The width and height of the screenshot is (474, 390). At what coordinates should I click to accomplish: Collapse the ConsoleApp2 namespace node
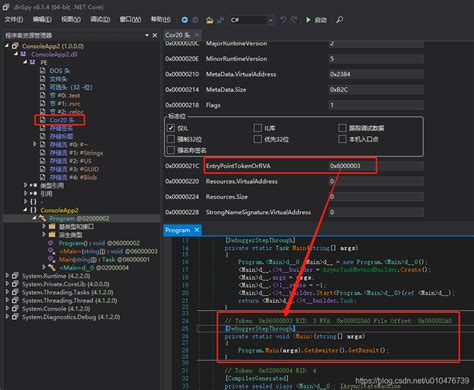25,210
